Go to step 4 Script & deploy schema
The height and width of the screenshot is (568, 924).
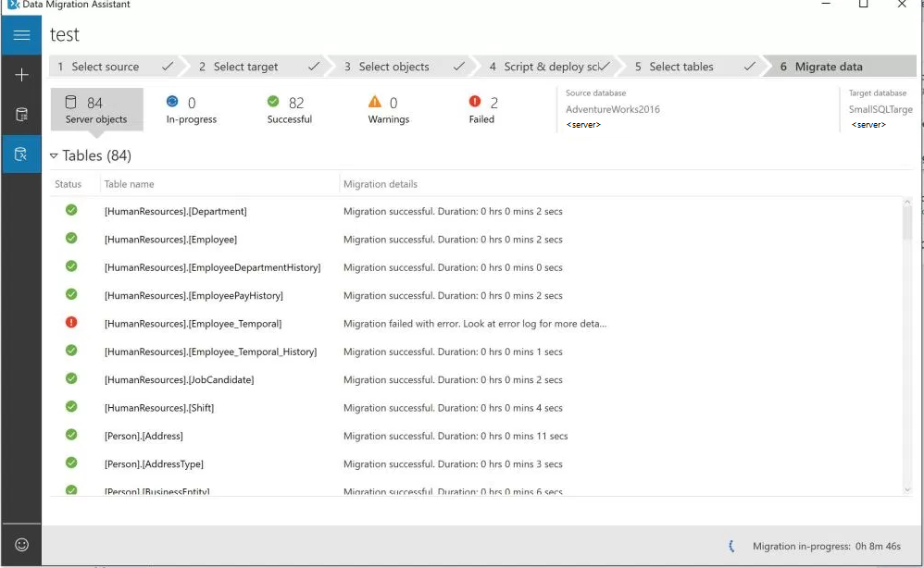(x=549, y=67)
